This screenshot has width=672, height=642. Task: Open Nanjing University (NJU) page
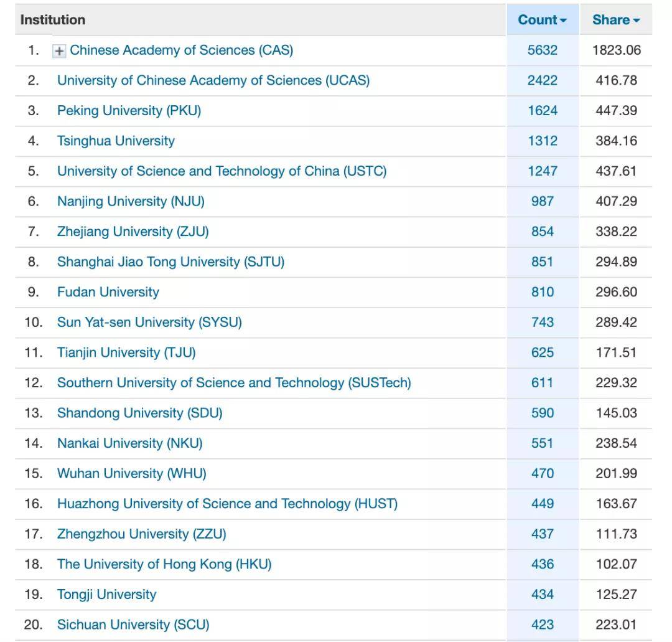pyautogui.click(x=131, y=201)
